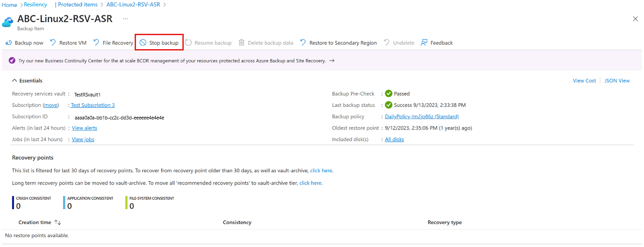The height and width of the screenshot is (247, 644).
Task: Collapse the Essentials section
Action: pyautogui.click(x=14, y=81)
